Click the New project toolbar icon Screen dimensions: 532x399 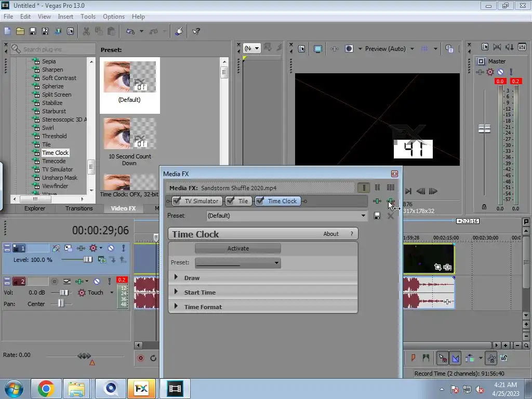7,31
